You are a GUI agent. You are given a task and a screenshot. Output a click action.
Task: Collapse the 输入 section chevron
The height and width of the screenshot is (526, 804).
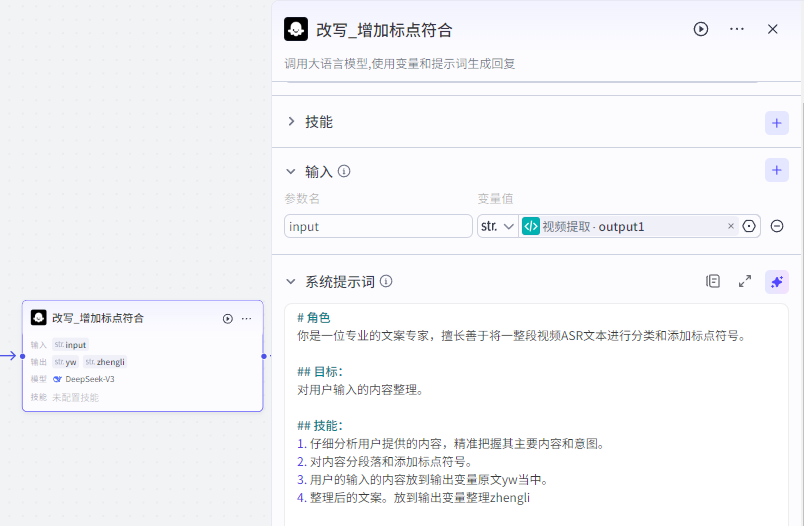pos(291,171)
